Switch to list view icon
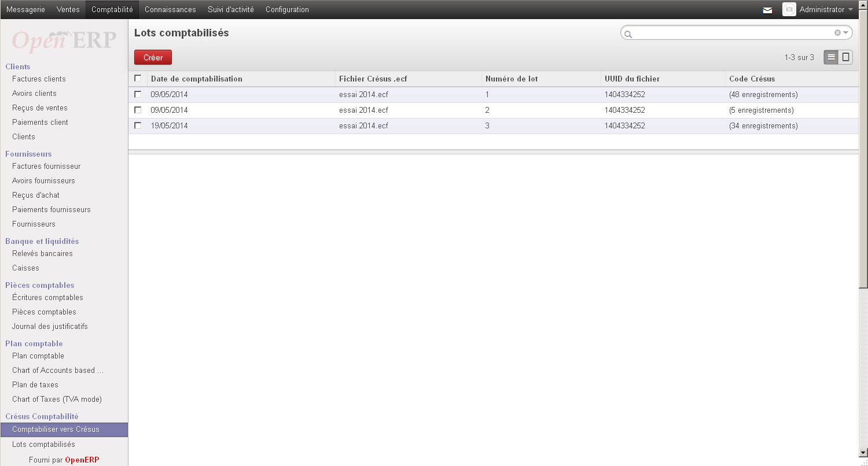Image resolution: width=868 pixels, height=466 pixels. pyautogui.click(x=831, y=57)
